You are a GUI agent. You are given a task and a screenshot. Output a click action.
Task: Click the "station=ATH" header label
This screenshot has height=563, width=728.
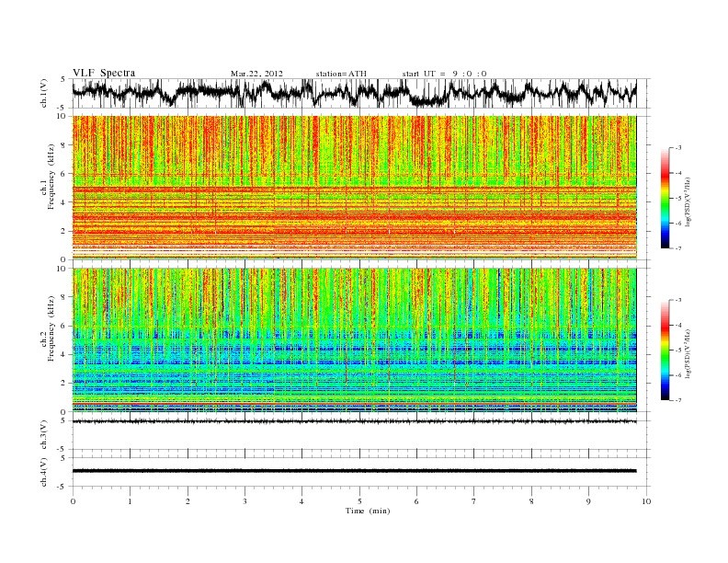(341, 74)
